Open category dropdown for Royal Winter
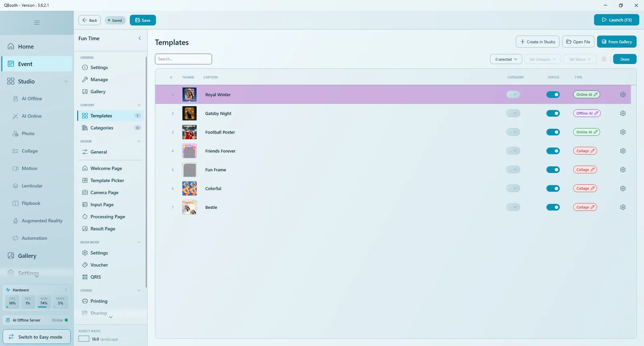The height and width of the screenshot is (346, 644). pos(513,95)
